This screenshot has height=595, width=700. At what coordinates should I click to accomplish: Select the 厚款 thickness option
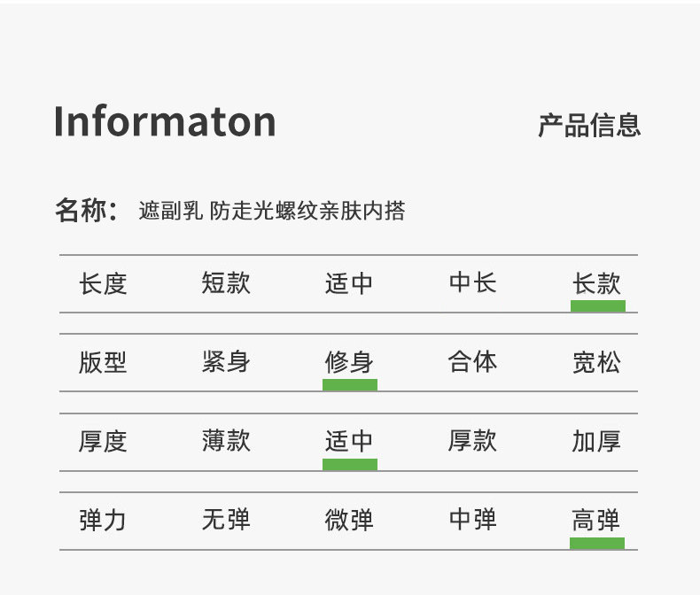pyautogui.click(x=472, y=441)
